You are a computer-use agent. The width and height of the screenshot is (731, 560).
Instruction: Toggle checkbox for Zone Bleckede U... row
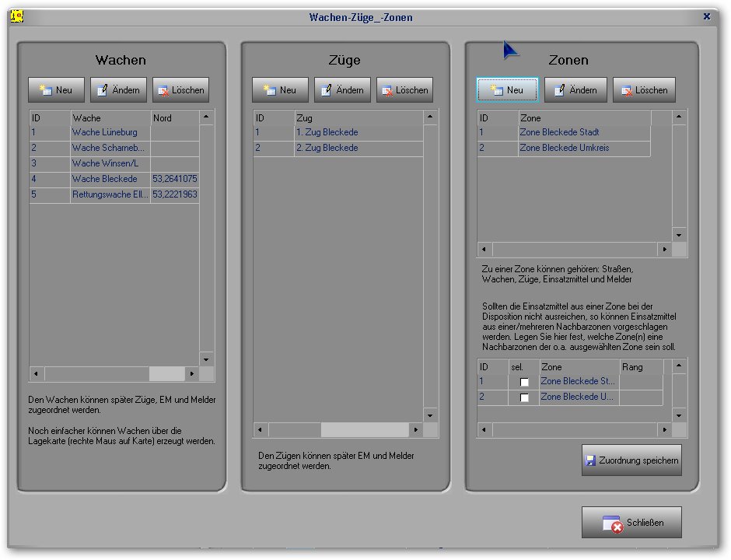pyautogui.click(x=524, y=397)
